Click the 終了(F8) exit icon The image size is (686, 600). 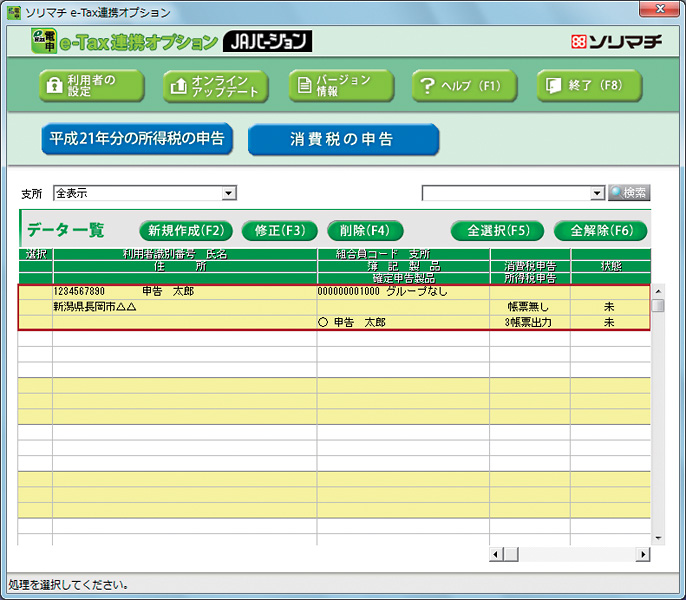[552, 86]
